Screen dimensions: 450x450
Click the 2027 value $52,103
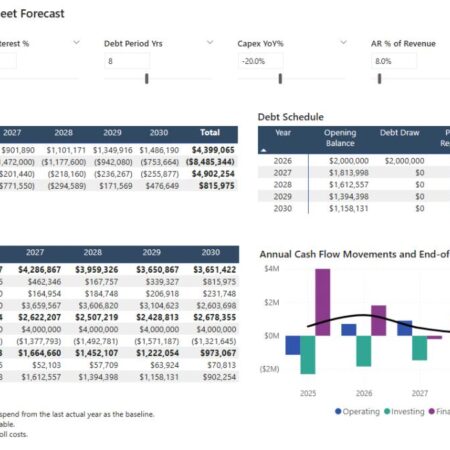(47, 365)
